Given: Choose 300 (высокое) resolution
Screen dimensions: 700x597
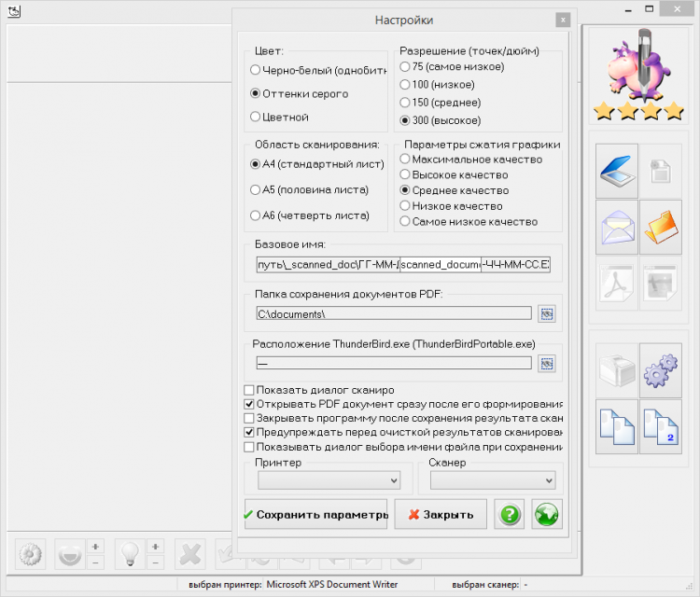Looking at the screenshot, I should click(x=441, y=120).
